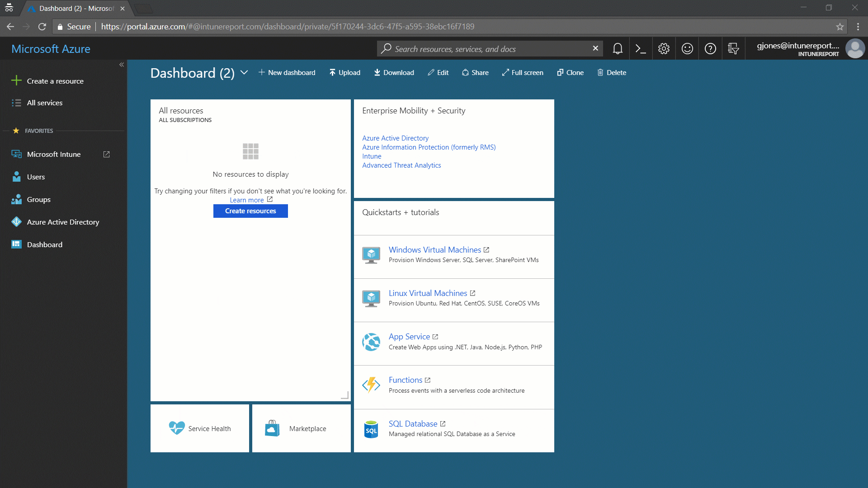Click the Create a resource plus icon
The height and width of the screenshot is (488, 868).
[x=16, y=81]
